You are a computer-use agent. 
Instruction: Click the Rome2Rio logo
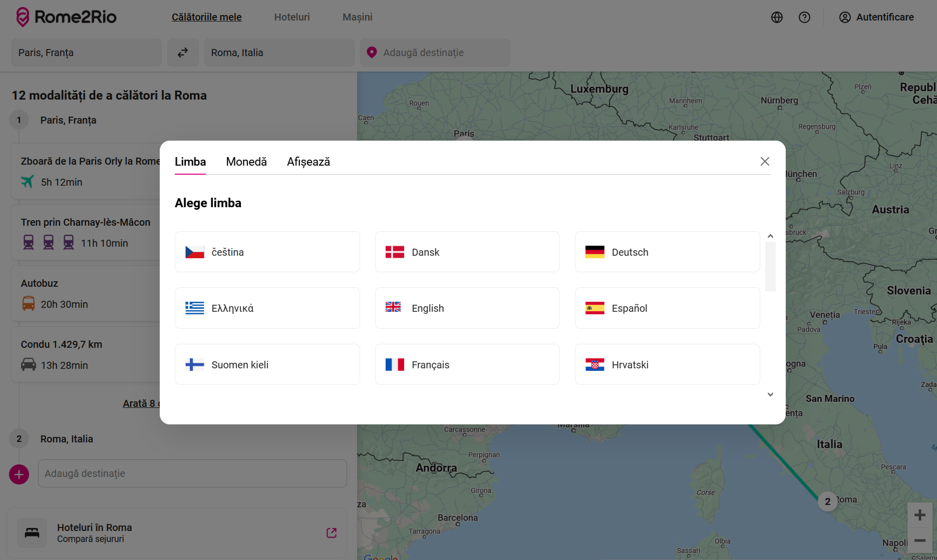point(66,17)
